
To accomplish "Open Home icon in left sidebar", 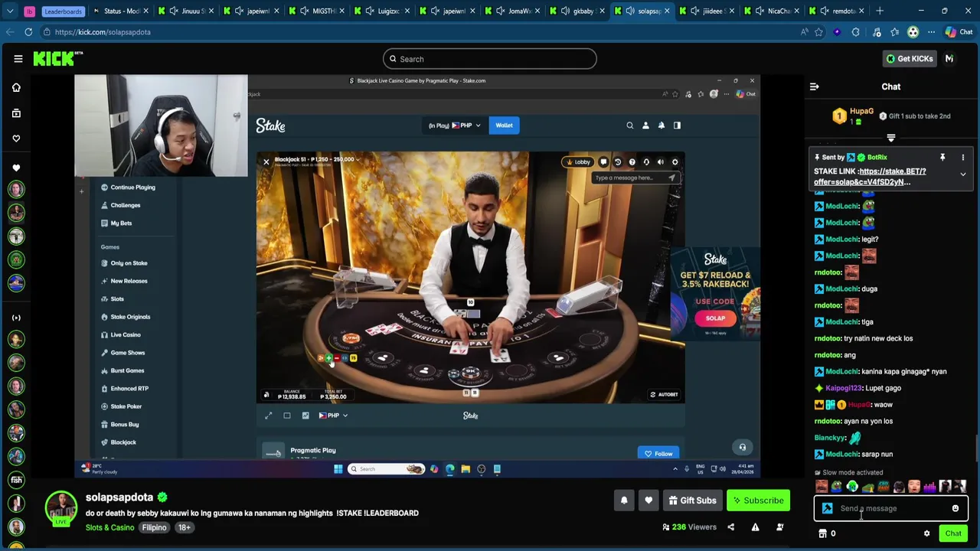I will click(16, 87).
